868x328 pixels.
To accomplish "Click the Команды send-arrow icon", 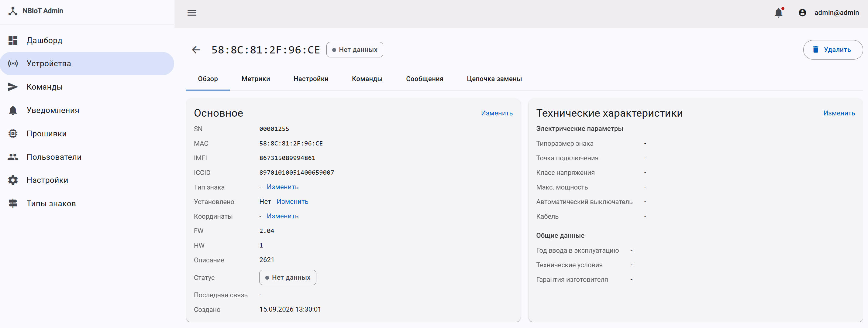I will click(x=13, y=87).
